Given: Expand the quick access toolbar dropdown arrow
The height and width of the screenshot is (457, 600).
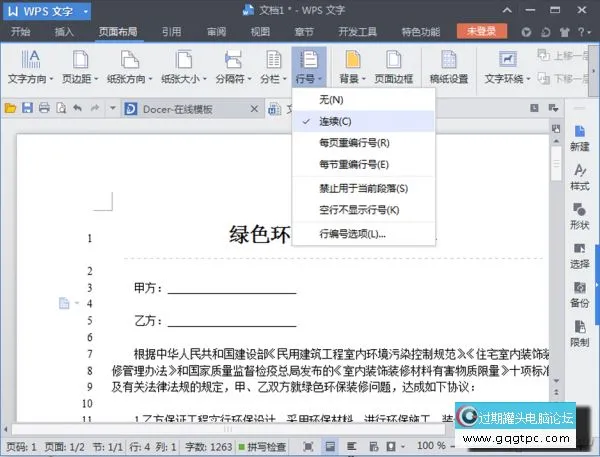Looking at the screenshot, I should click(x=112, y=108).
